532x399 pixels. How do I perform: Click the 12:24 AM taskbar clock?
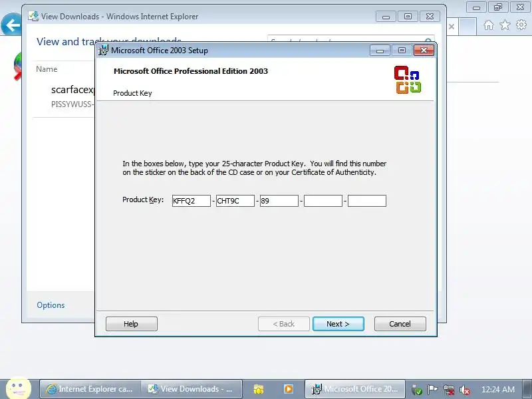point(497,390)
